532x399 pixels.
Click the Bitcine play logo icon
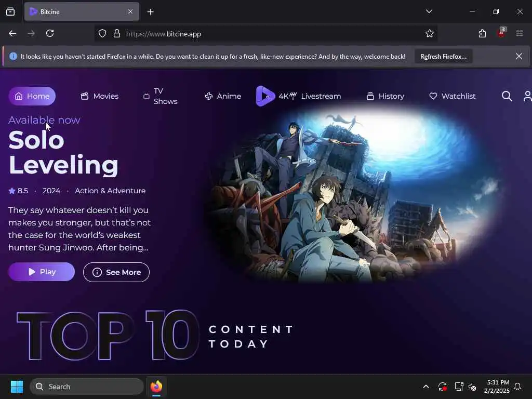click(265, 96)
